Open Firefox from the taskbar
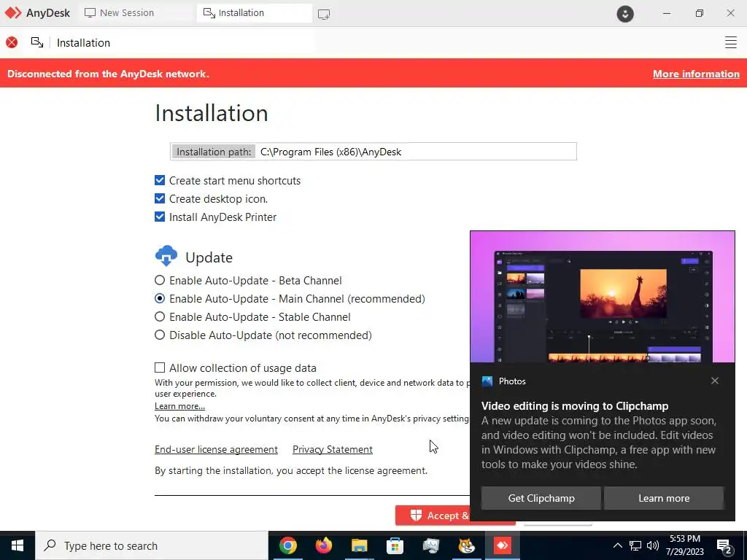747x560 pixels. pos(324,545)
